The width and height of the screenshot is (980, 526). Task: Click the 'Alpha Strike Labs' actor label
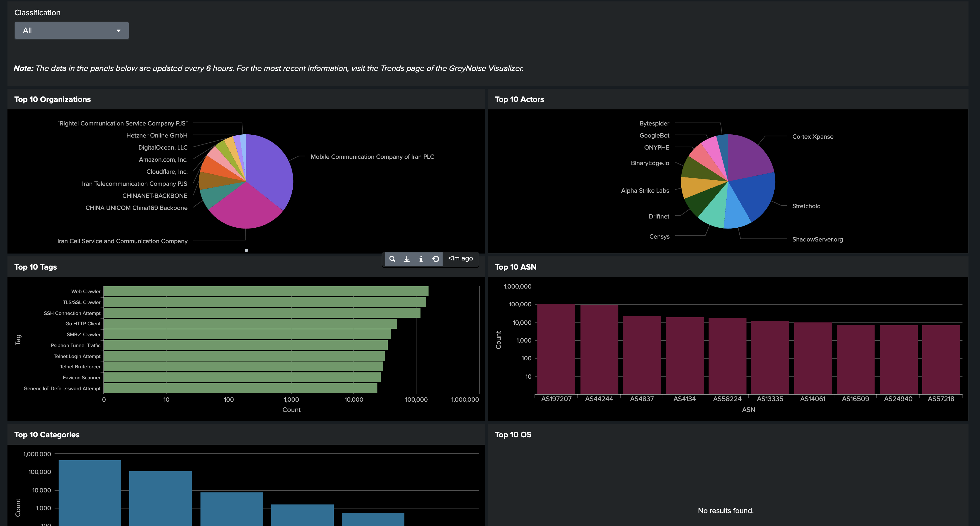pyautogui.click(x=645, y=191)
